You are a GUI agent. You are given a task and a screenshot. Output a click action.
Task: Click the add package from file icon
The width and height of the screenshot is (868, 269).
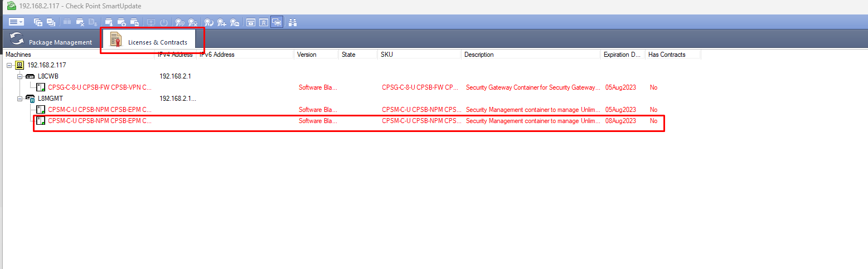(x=134, y=22)
